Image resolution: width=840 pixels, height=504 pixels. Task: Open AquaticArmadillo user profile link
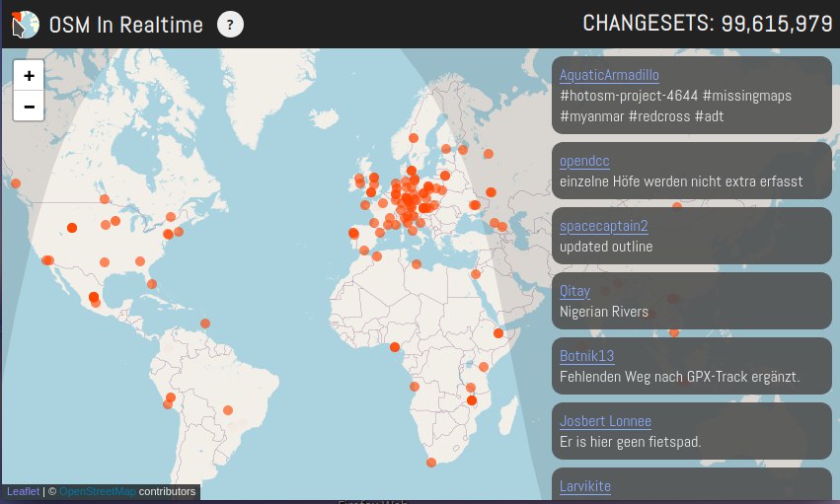point(609,75)
